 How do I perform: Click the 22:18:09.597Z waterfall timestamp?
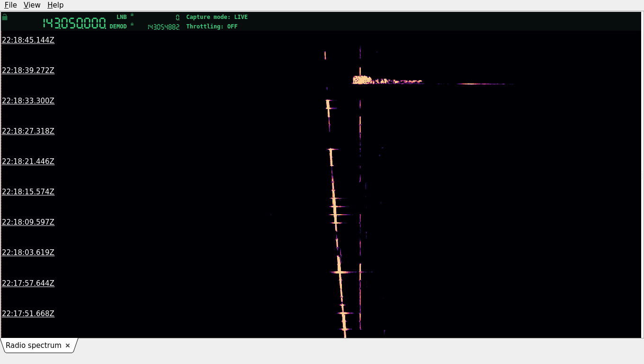[x=28, y=222]
